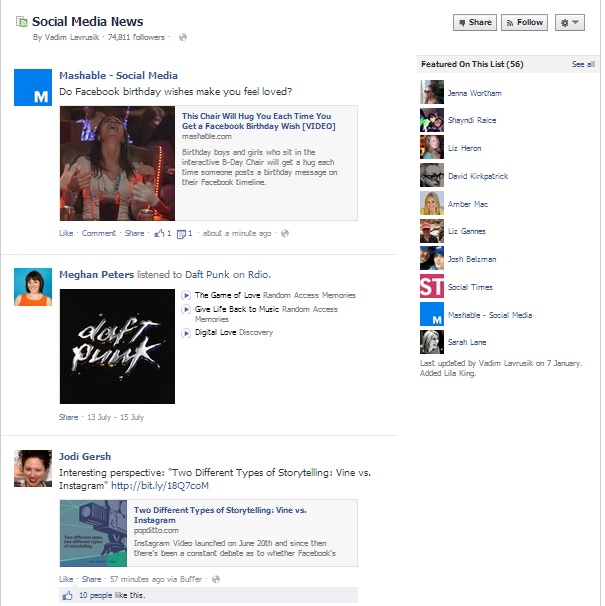Click Sarah Lane's avatar thumbnail

(432, 342)
